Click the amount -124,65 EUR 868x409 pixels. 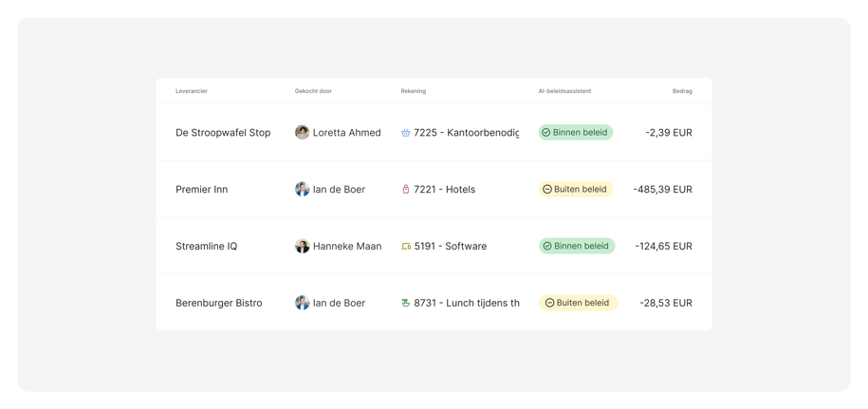tap(664, 247)
